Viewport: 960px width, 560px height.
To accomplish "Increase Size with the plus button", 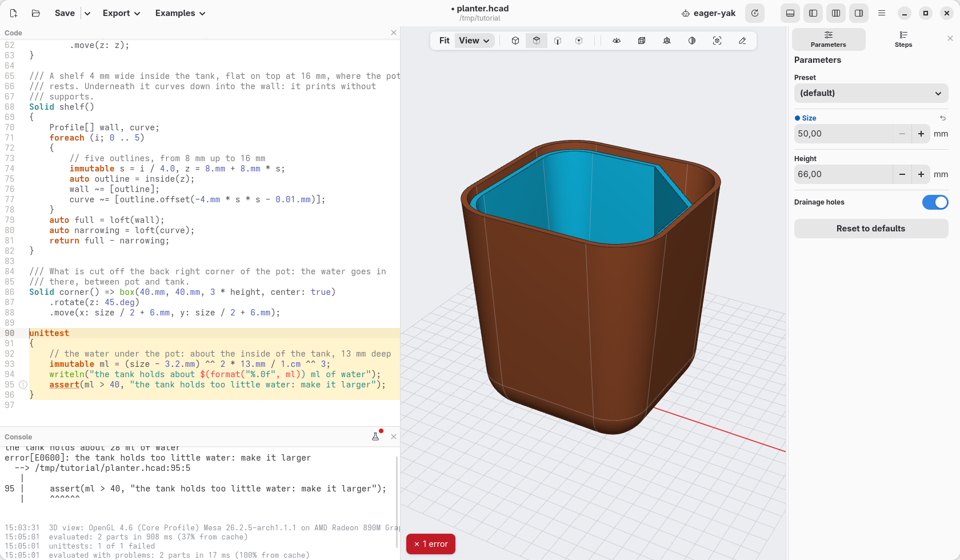I will [x=921, y=134].
